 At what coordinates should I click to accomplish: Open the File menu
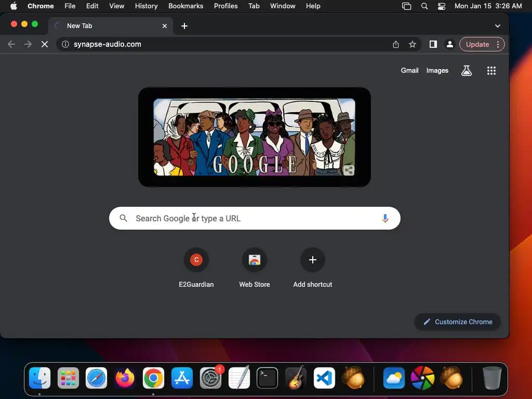pos(70,6)
